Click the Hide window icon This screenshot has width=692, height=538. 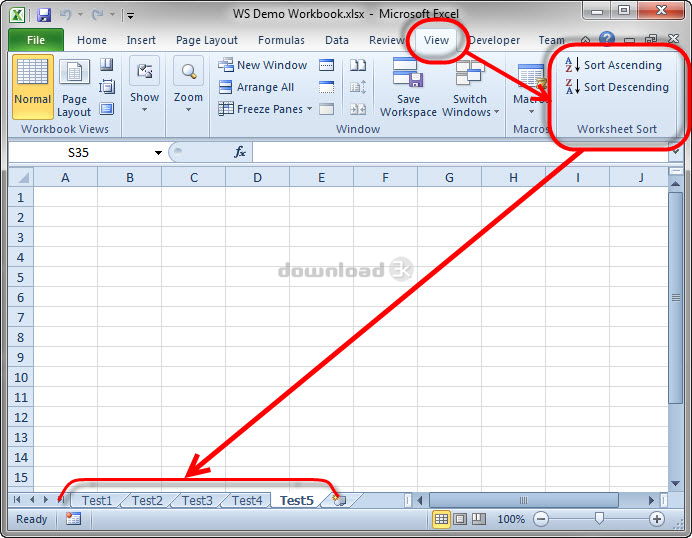pos(326,87)
